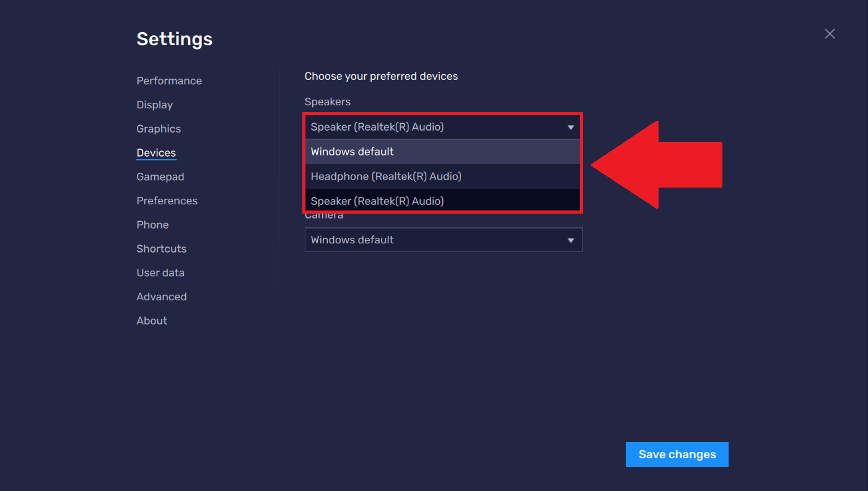Switch to the Gamepad settings

(160, 177)
